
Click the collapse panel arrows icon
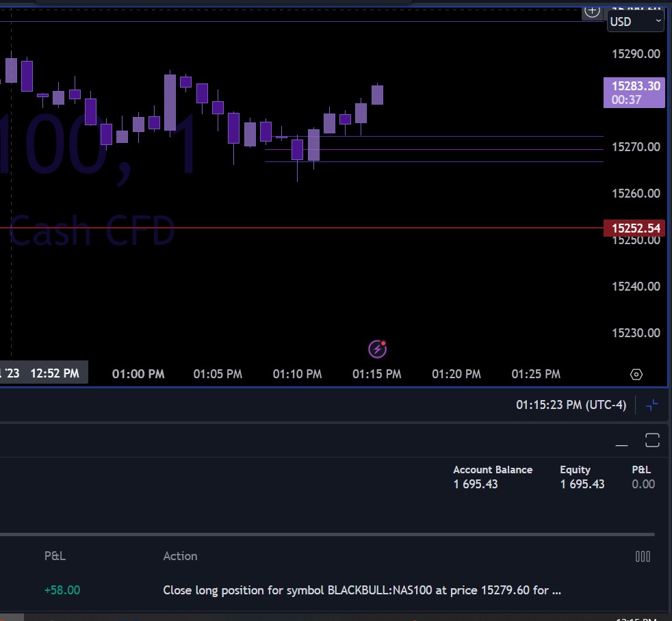tap(652, 405)
